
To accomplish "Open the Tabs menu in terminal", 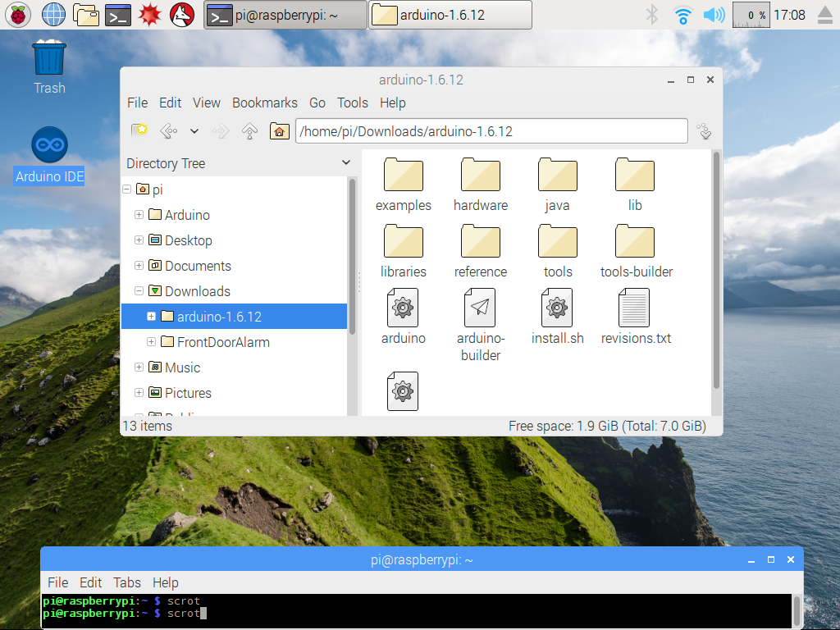I will tap(126, 582).
